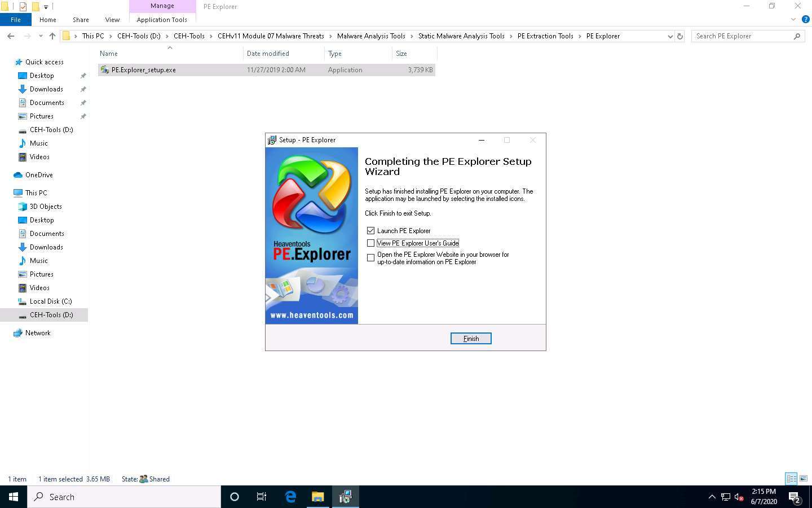Open the Action Center notifications icon
This screenshot has width=812, height=508.
pyautogui.click(x=795, y=497)
